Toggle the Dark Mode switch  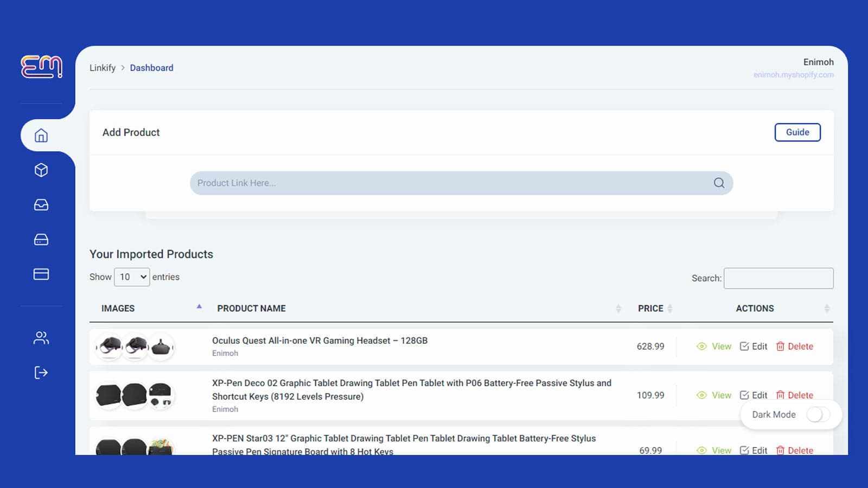click(x=816, y=414)
